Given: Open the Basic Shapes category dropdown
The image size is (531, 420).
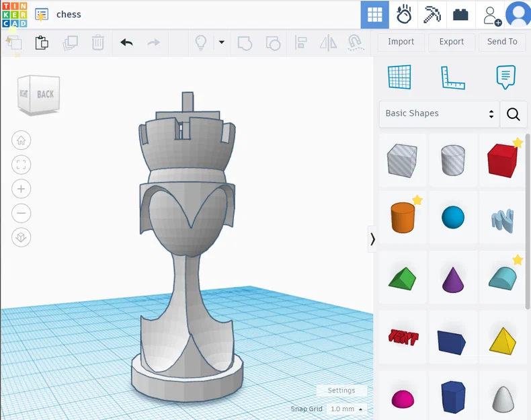Looking at the screenshot, I should point(439,114).
